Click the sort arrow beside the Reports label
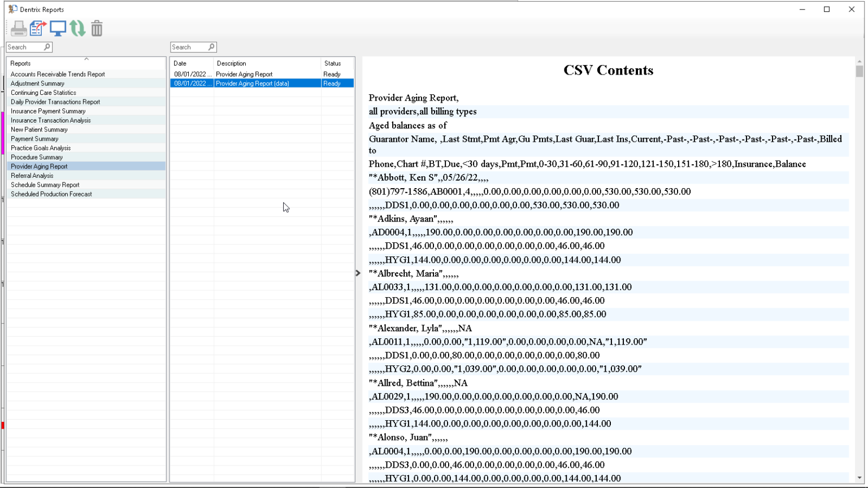This screenshot has width=868, height=488. click(87, 60)
